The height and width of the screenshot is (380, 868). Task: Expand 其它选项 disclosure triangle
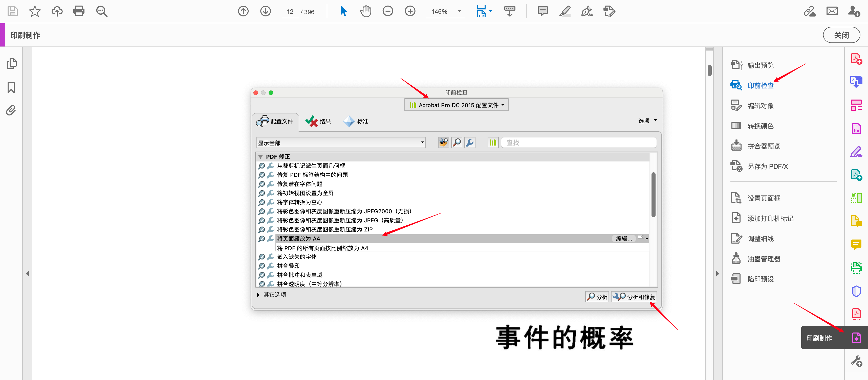[258, 295]
